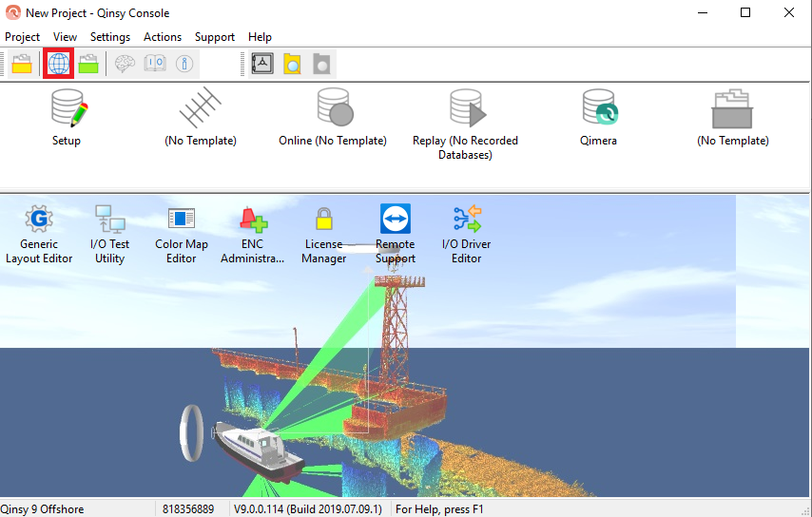Click the "New Project - Qinsy Console" title text
Viewport: 812px width, 517px height.
[x=97, y=13]
